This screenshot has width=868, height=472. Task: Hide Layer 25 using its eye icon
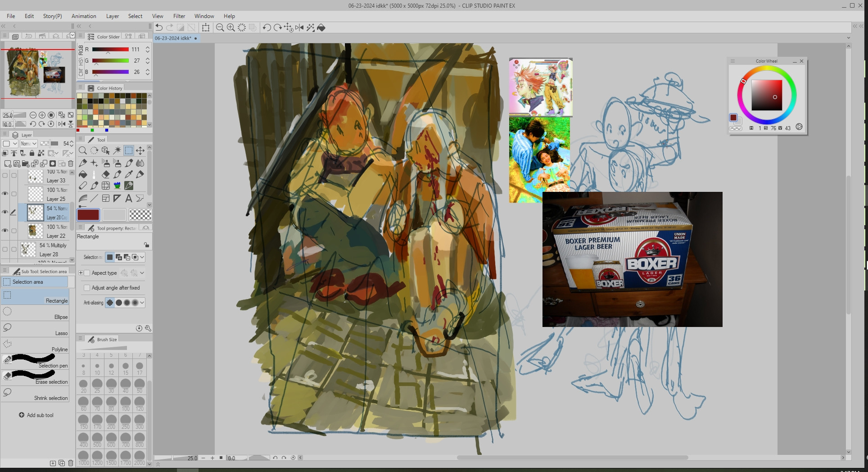5,194
